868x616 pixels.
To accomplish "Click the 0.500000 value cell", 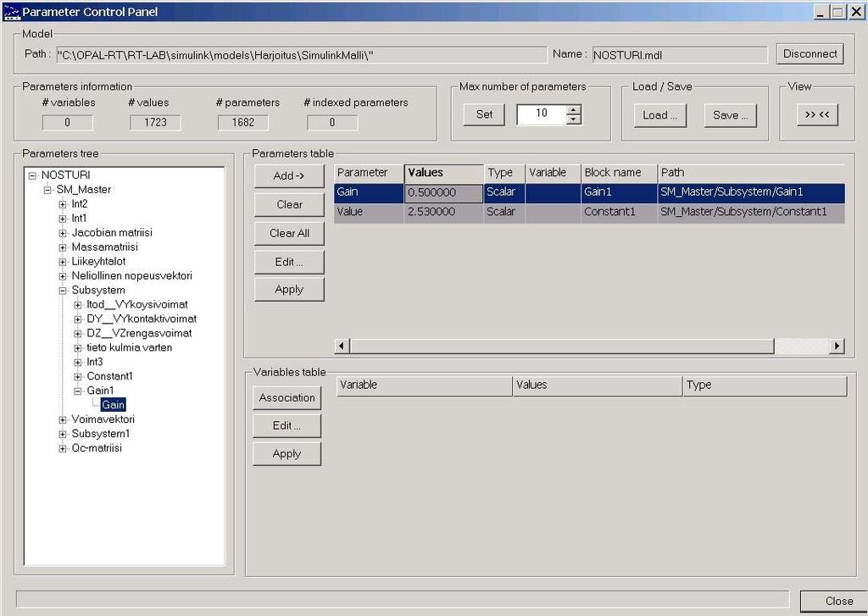I will point(443,193).
